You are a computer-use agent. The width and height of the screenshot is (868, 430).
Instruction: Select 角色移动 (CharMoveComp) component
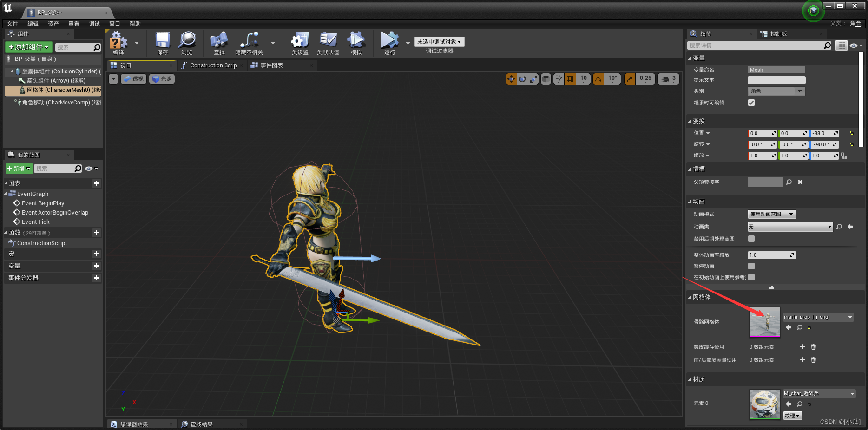point(58,103)
